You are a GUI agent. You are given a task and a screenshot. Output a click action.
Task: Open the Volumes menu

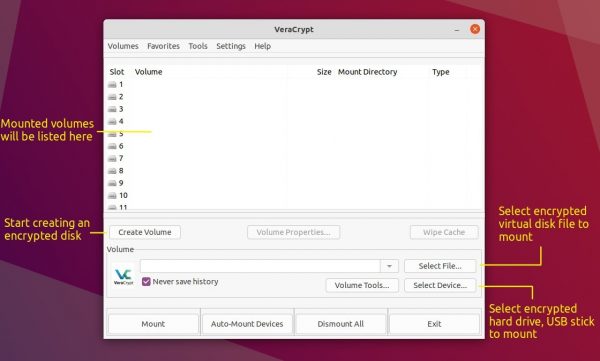(123, 46)
